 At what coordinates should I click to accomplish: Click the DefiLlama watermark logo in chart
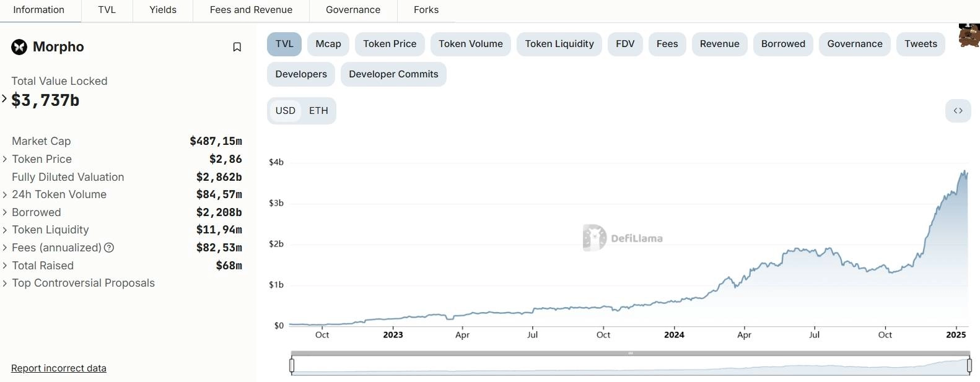point(594,238)
